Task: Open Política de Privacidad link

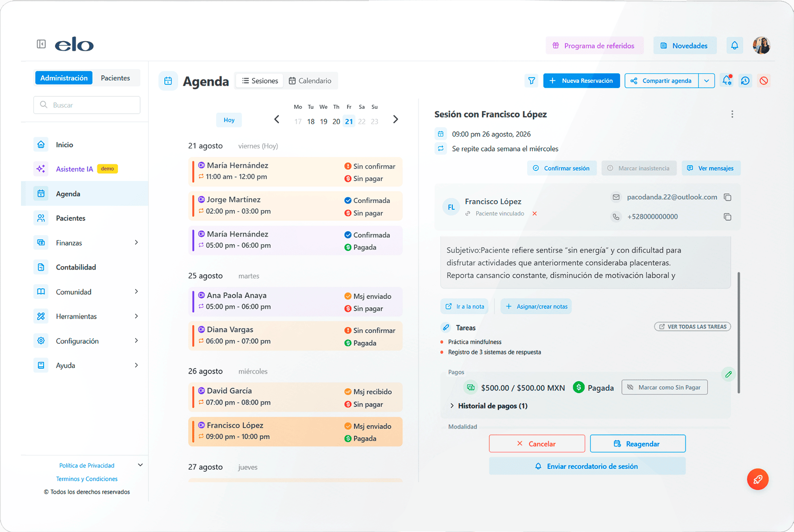Action: pos(87,465)
